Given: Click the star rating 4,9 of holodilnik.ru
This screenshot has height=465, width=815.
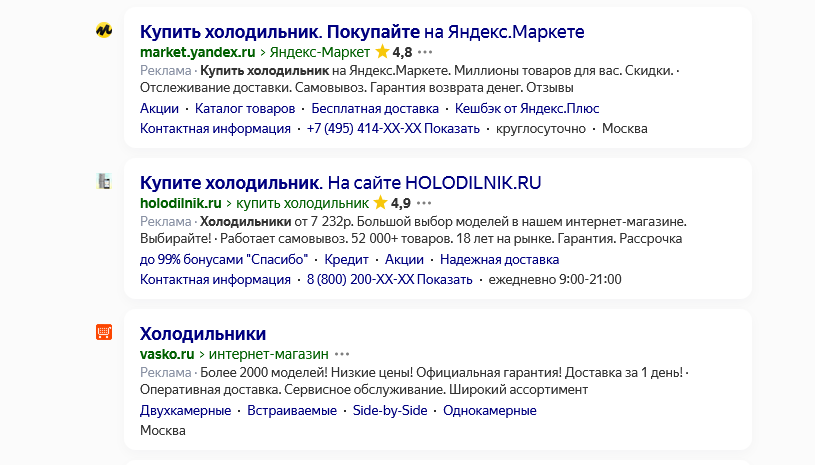Looking at the screenshot, I should pyautogui.click(x=392, y=203).
